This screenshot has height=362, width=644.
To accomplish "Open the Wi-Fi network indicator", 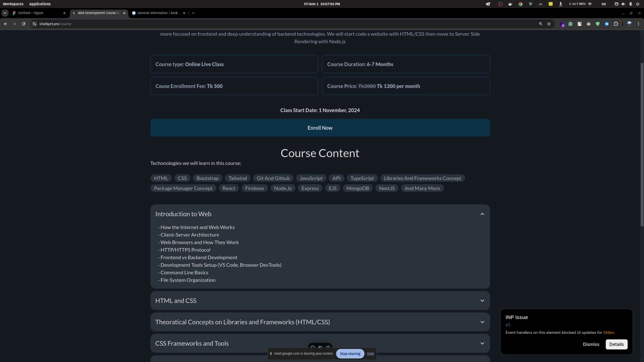I will pyautogui.click(x=590, y=4).
